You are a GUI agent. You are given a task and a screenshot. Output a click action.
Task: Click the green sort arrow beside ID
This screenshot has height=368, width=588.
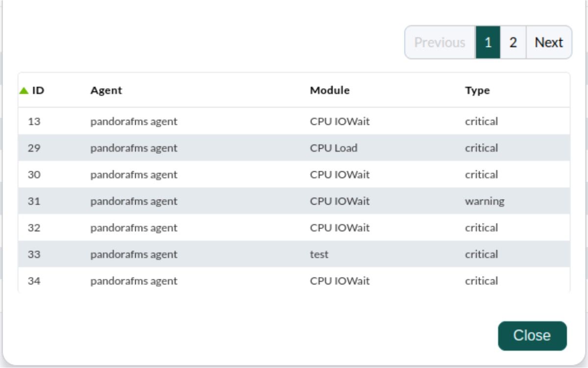(x=24, y=91)
